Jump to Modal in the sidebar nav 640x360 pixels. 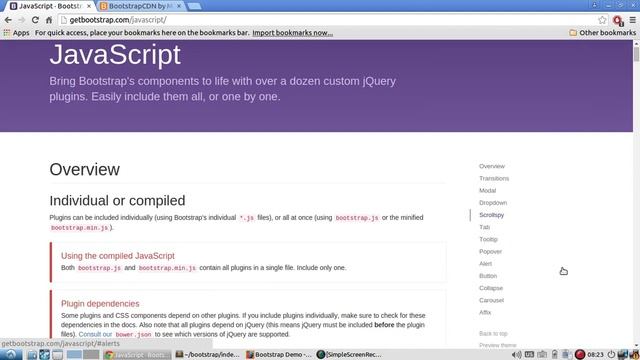487,191
